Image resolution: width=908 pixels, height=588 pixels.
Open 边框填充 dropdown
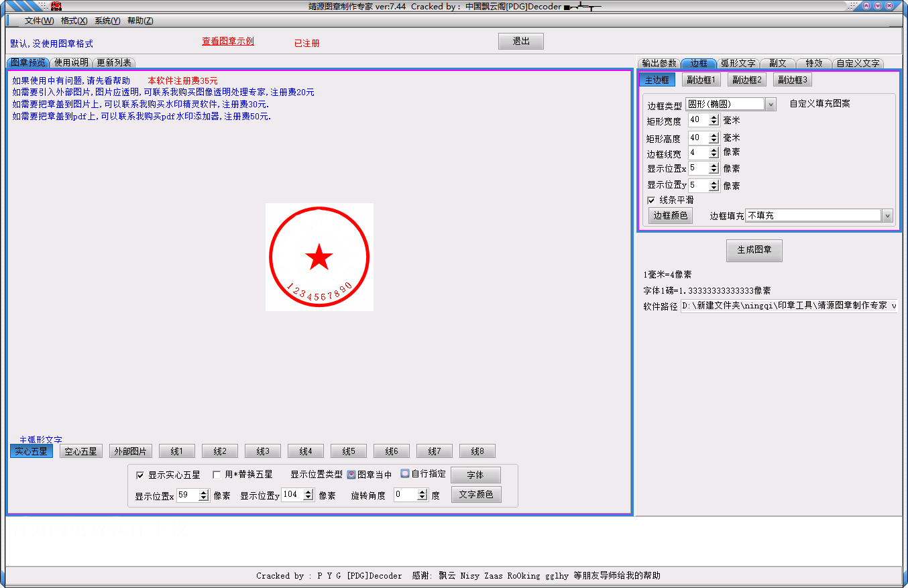(x=887, y=215)
